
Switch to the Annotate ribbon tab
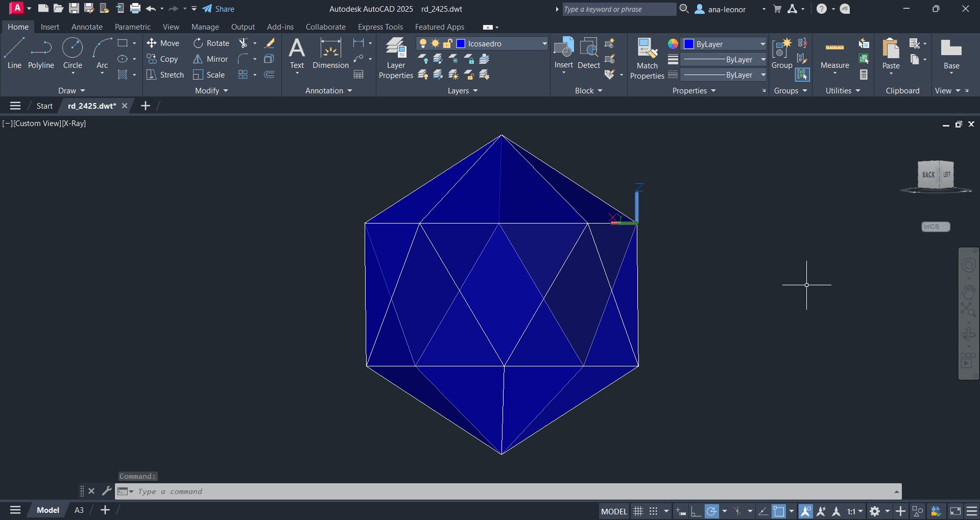pyautogui.click(x=87, y=27)
